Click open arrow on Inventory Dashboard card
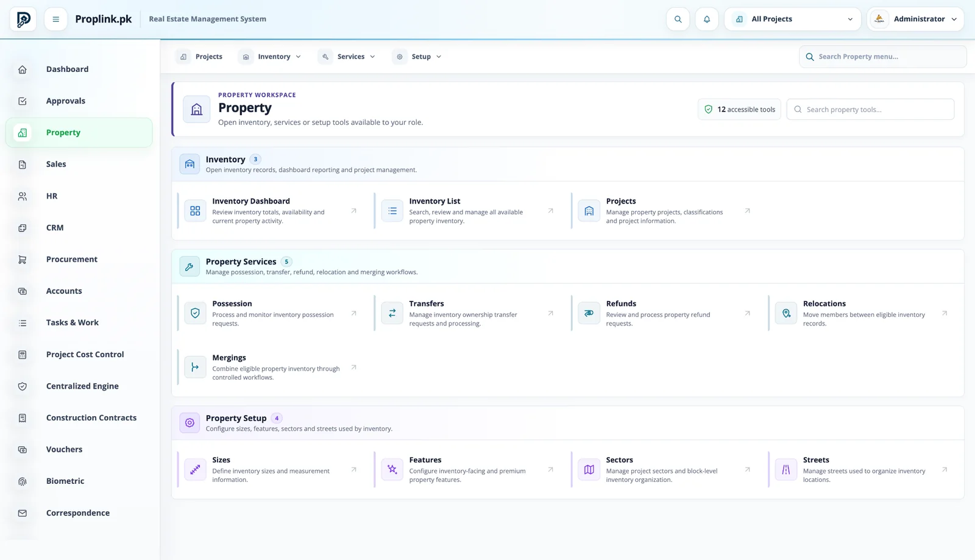The image size is (975, 560). 354,211
